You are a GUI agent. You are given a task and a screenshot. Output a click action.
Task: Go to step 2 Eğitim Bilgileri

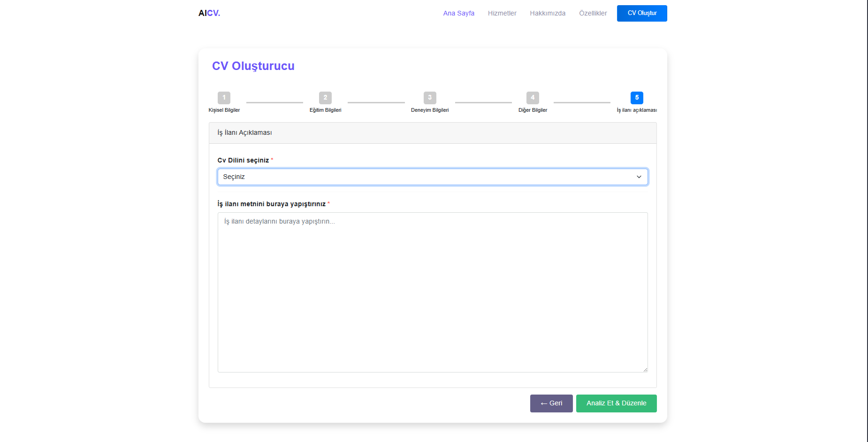325,98
